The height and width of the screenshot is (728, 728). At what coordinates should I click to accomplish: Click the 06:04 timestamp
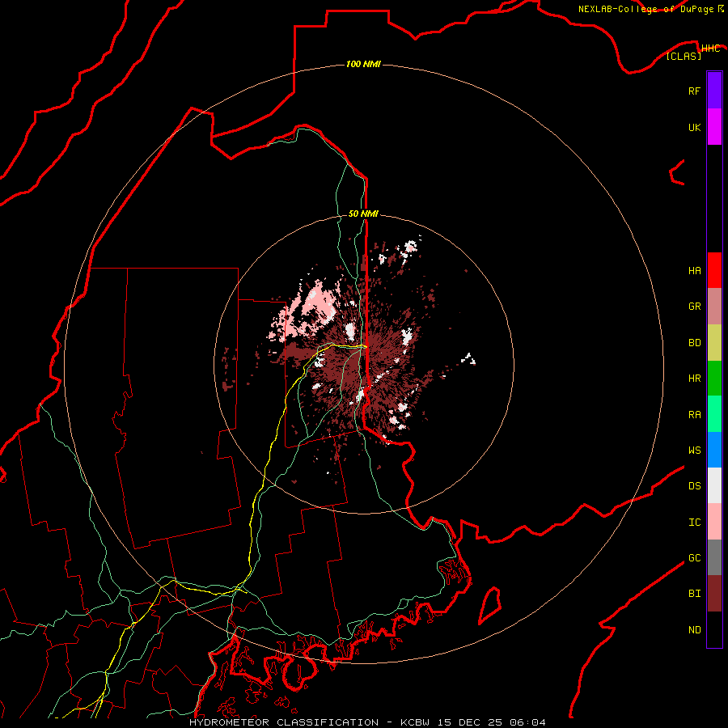(527, 722)
